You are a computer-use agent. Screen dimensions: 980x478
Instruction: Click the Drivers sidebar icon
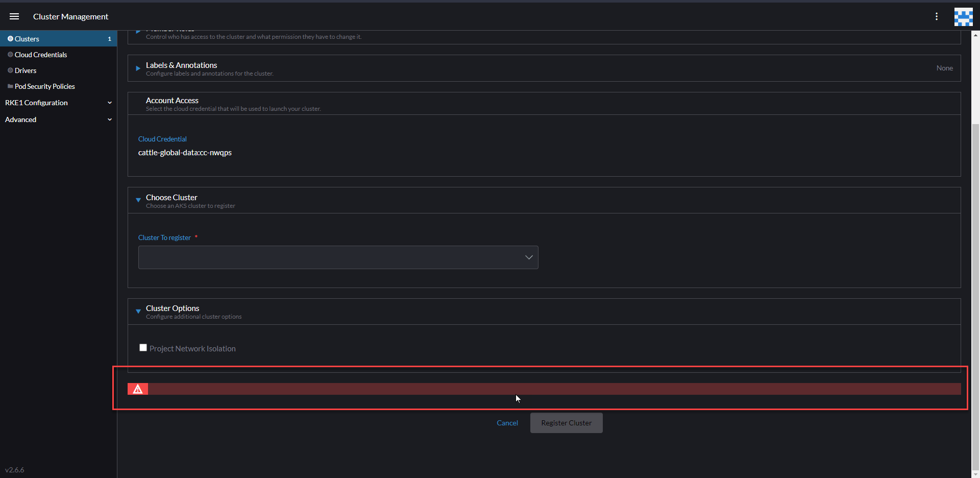pos(10,70)
